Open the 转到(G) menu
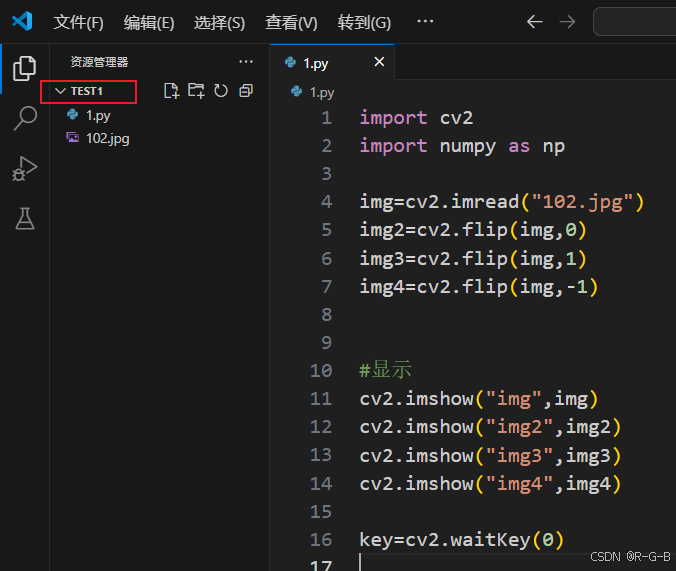The image size is (676, 571). pyautogui.click(x=364, y=22)
